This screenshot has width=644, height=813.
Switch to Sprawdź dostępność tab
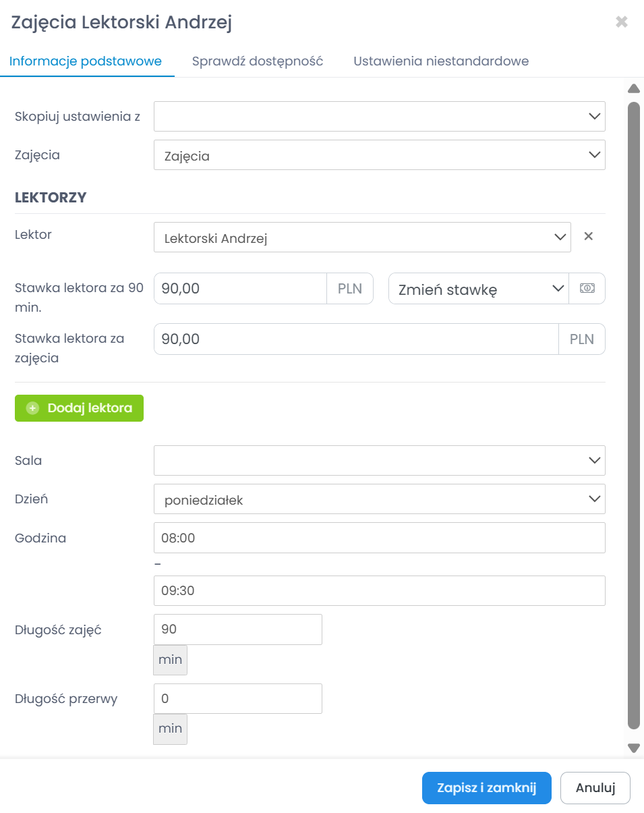(258, 61)
